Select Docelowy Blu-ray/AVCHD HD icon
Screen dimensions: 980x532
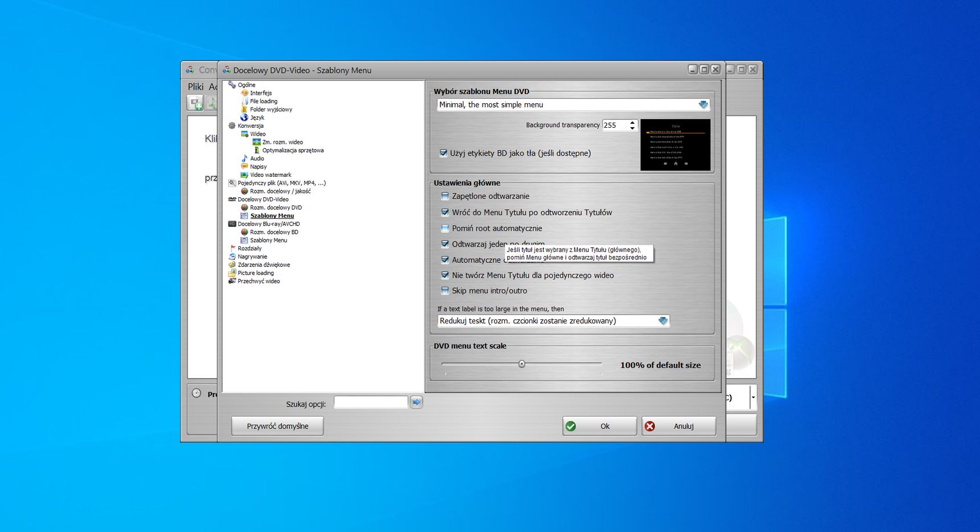pos(232,224)
